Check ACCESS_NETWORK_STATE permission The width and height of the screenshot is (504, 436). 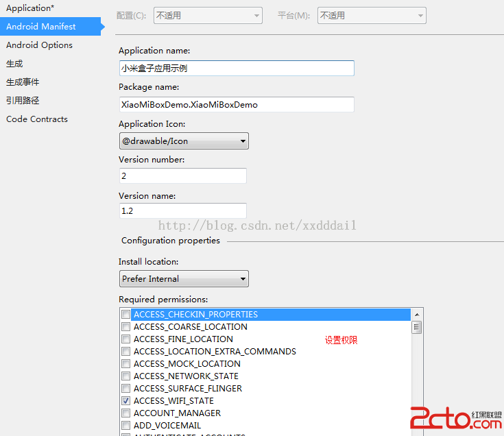[x=125, y=376]
